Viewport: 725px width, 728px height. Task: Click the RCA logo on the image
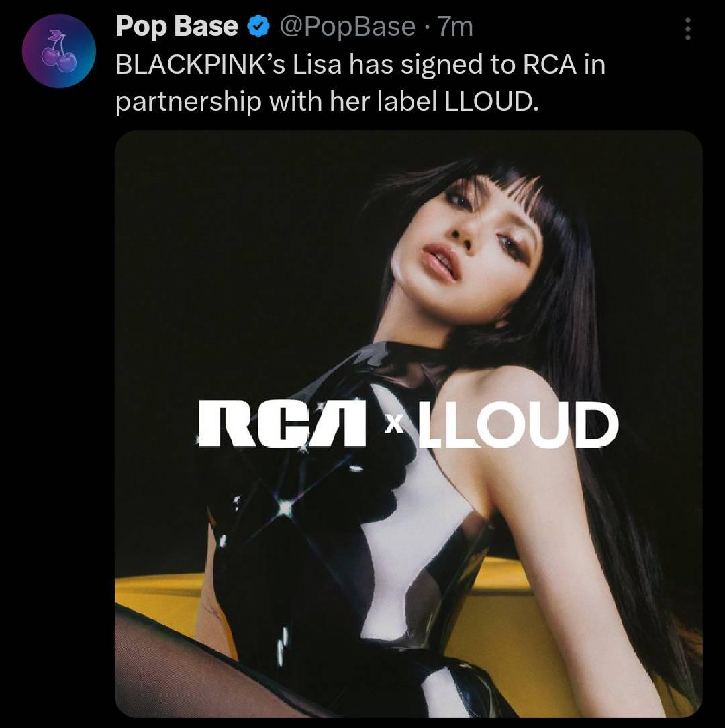click(x=281, y=424)
